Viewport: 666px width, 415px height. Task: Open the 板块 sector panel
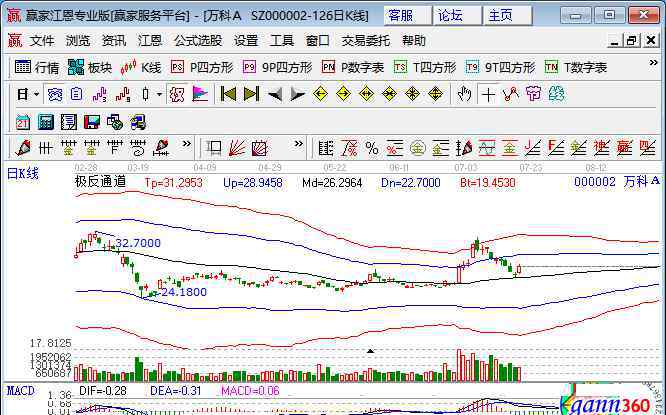pyautogui.click(x=90, y=67)
